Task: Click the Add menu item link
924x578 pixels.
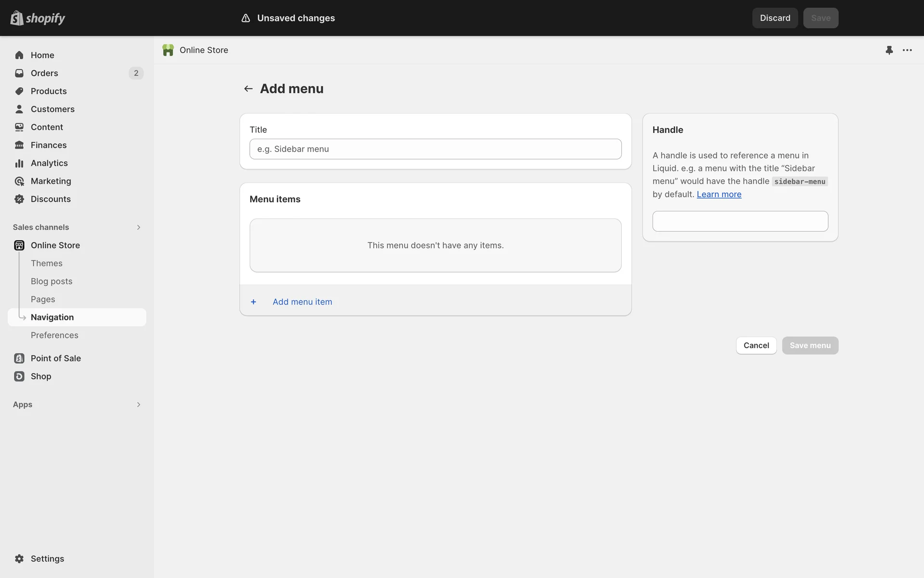Action: (302, 302)
